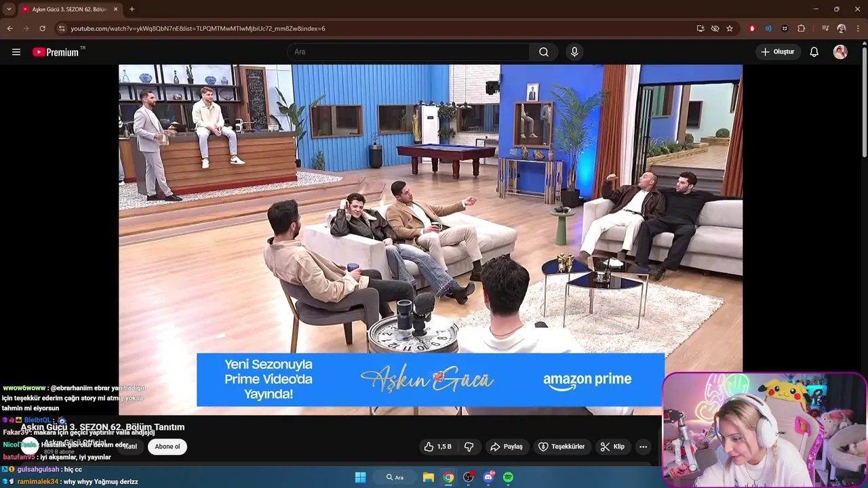Open File Explorer from taskbar
868x488 pixels.
[x=429, y=477]
